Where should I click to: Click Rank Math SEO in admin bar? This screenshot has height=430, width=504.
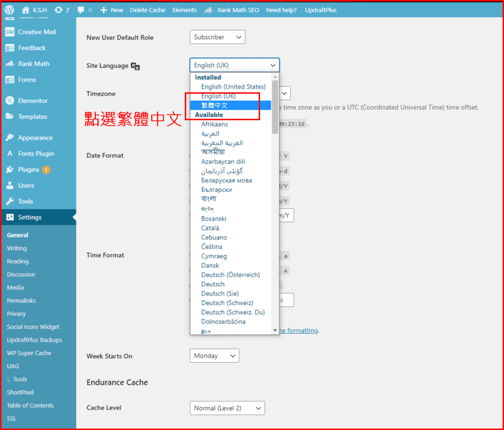pos(231,10)
